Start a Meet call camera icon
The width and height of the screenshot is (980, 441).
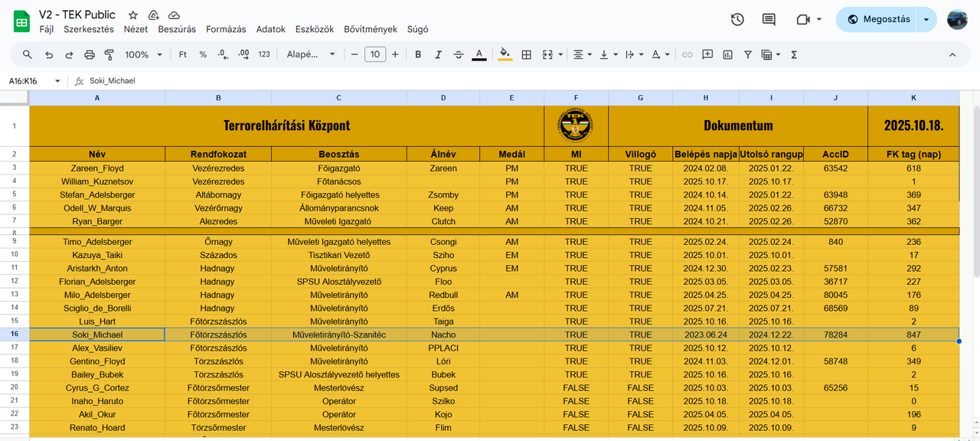[x=802, y=20]
